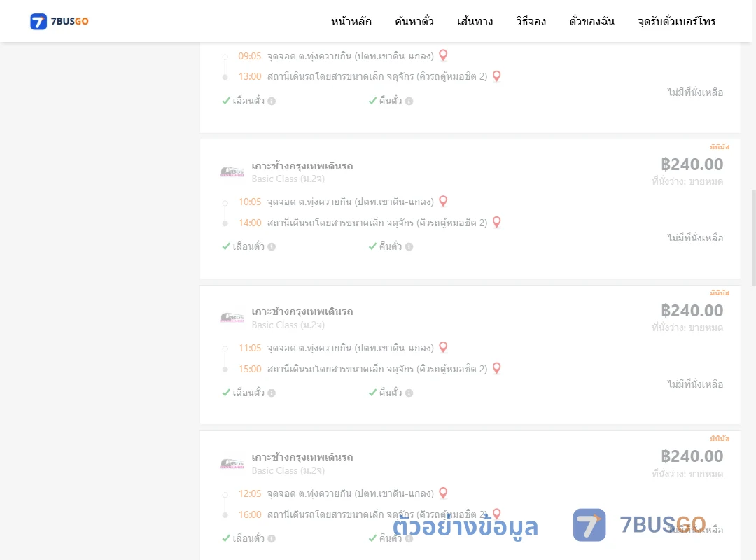
Task: Click Basic Class label in 11:05 trip card
Action: pyautogui.click(x=288, y=325)
